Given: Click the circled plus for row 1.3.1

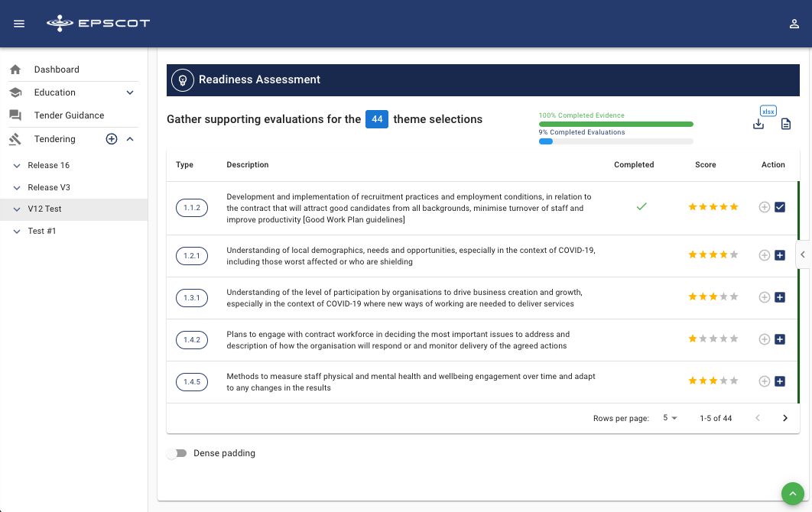Looking at the screenshot, I should pyautogui.click(x=765, y=297).
